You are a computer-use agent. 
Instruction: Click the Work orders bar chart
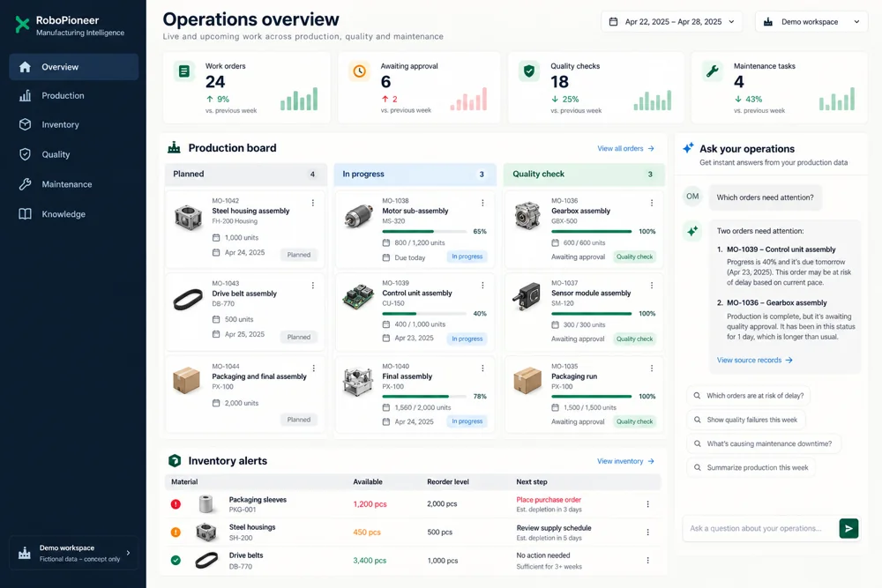(x=299, y=99)
